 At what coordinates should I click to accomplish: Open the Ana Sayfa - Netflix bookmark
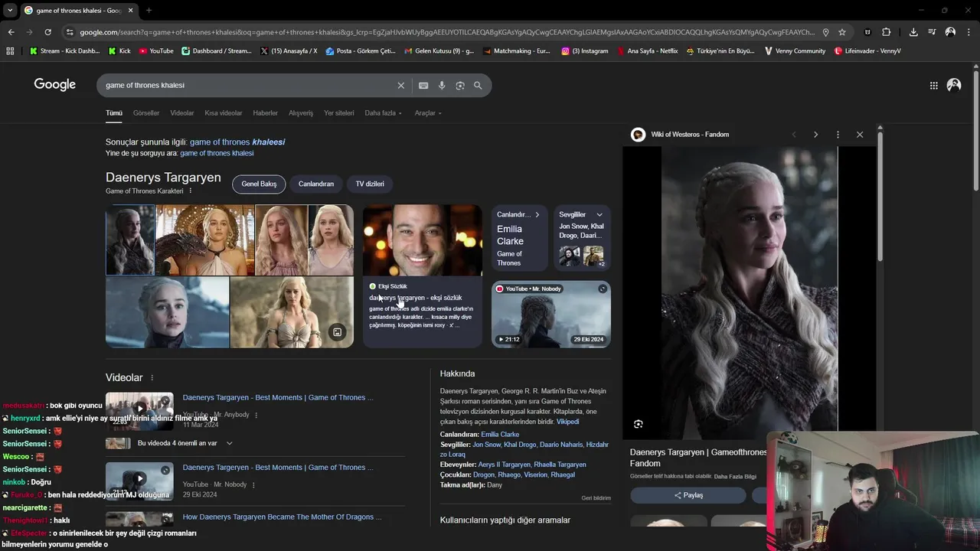coord(647,51)
